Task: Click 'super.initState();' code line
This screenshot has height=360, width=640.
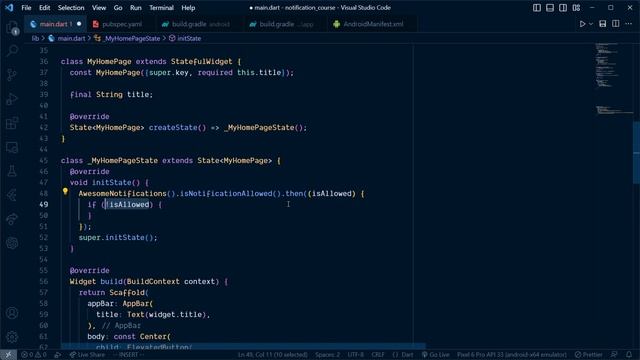Action: pos(118,238)
